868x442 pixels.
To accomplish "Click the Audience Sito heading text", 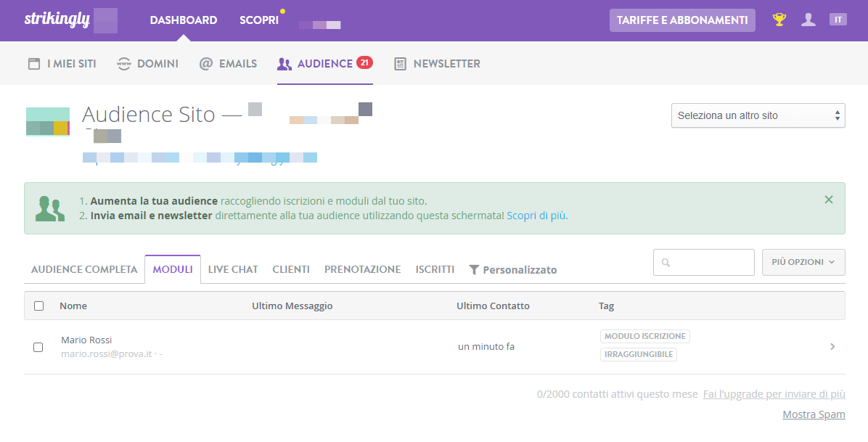I will [148, 115].
